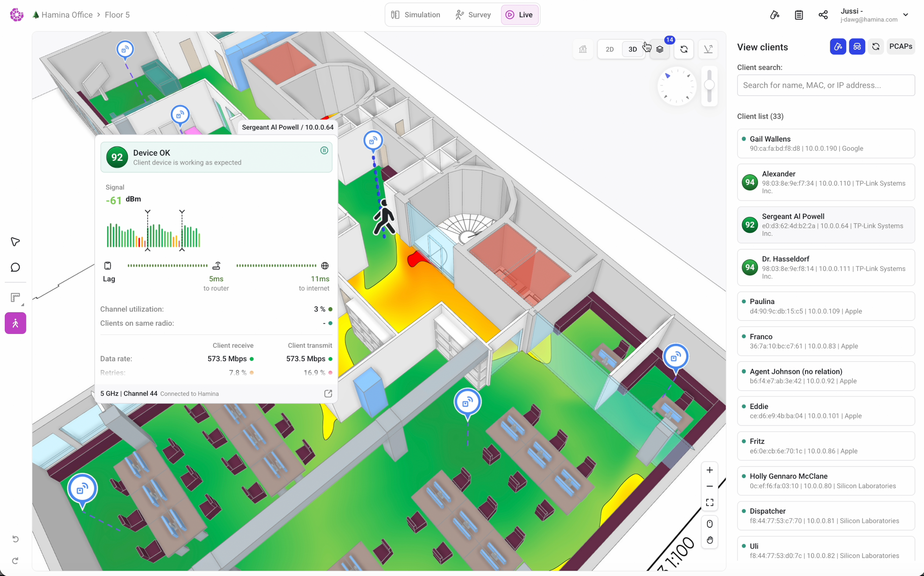Open the map layers icon with badge 14
This screenshot has height=576, width=924.
(x=660, y=49)
